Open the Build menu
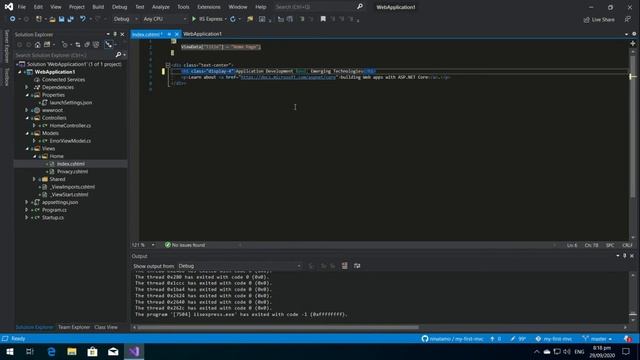The width and height of the screenshot is (640, 360). [x=98, y=7]
